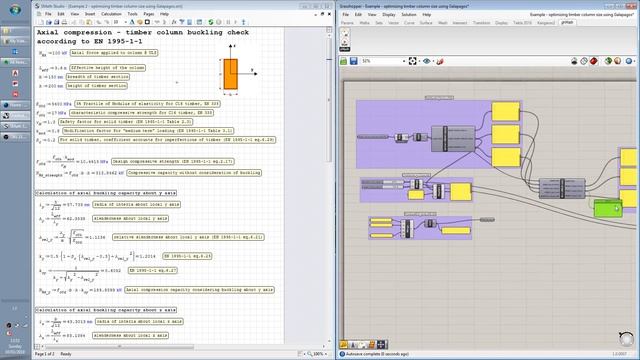Screen dimensions: 640x360
Task: Open SMath Studio Tools menu
Action: point(132,14)
